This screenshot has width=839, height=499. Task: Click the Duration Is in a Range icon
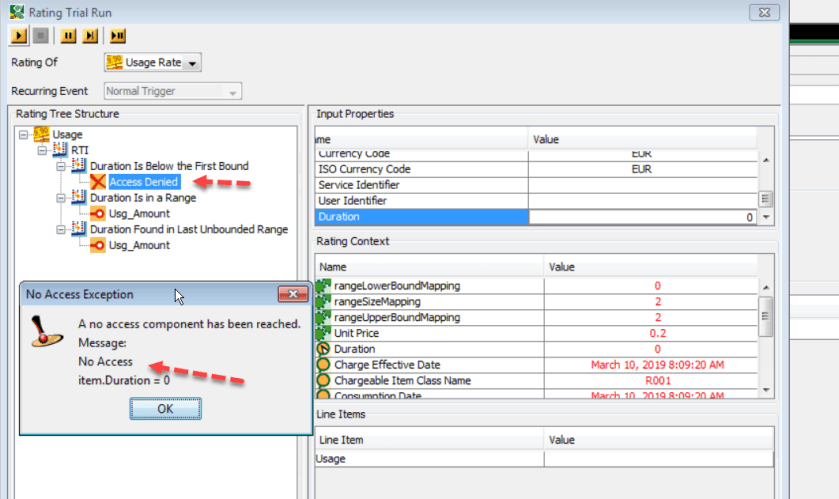tap(80, 198)
